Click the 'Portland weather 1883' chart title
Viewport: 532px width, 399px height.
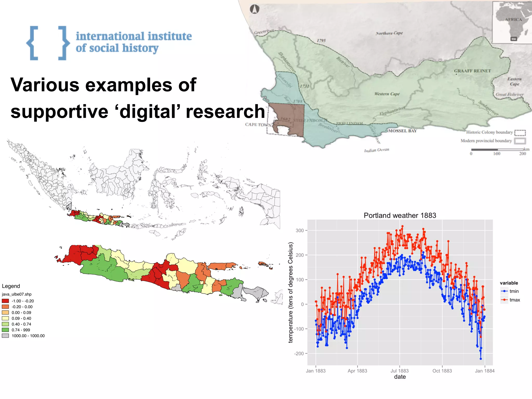[400, 215]
